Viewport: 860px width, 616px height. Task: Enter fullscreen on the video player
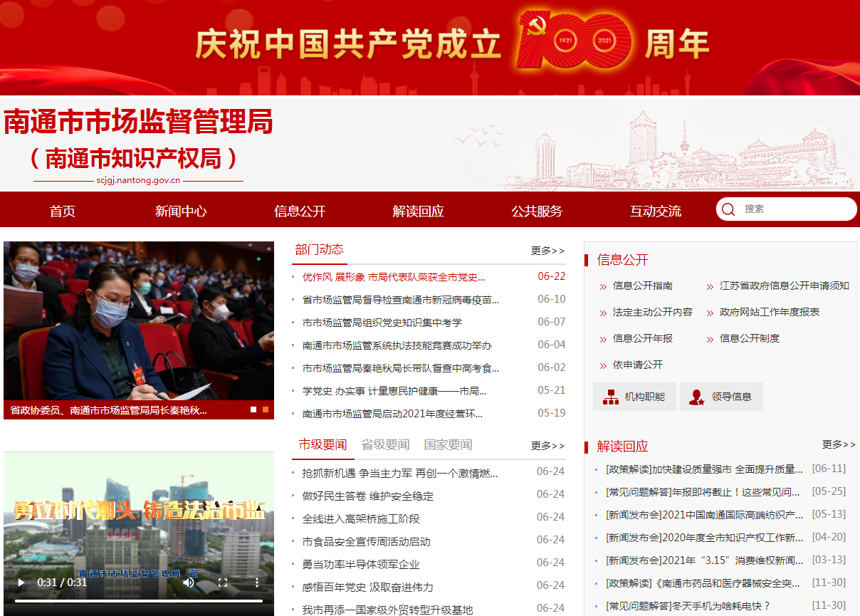tap(222, 583)
